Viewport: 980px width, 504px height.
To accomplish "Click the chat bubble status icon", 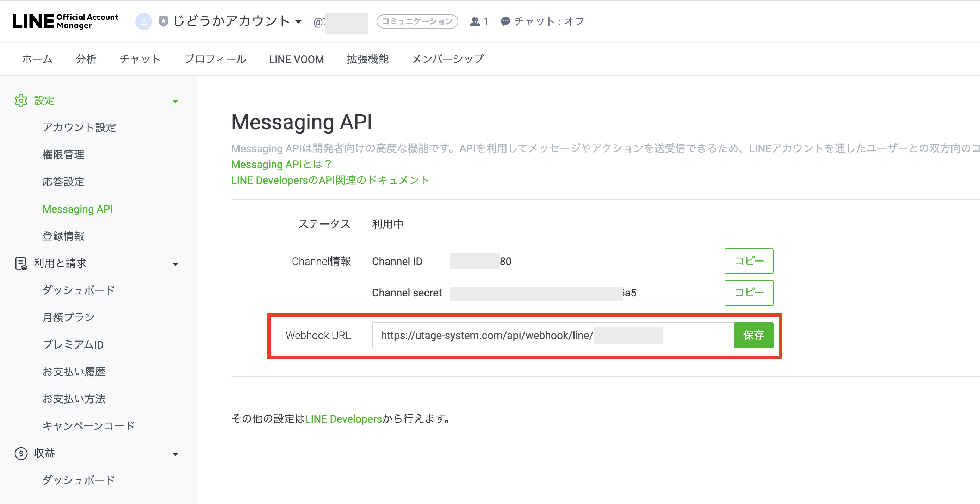I will tap(505, 22).
